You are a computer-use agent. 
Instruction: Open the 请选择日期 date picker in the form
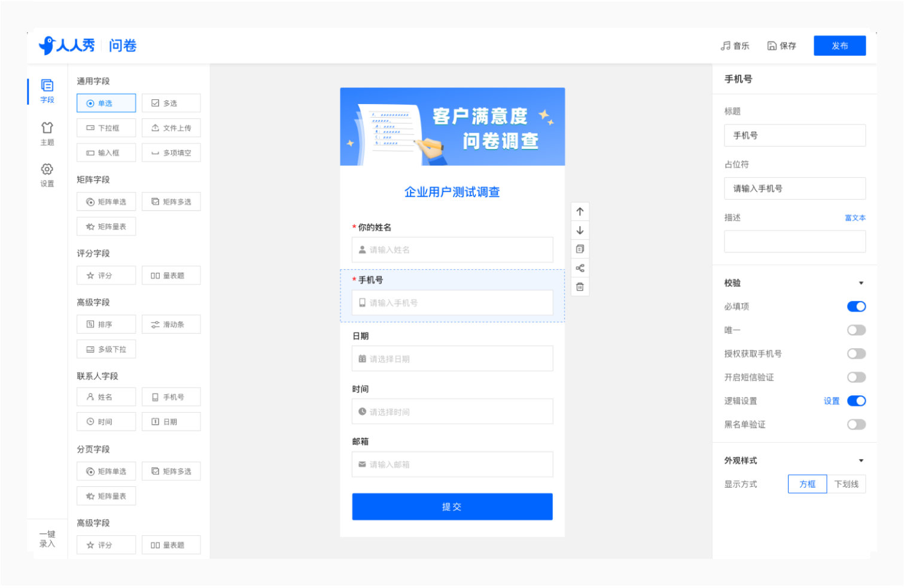click(452, 358)
